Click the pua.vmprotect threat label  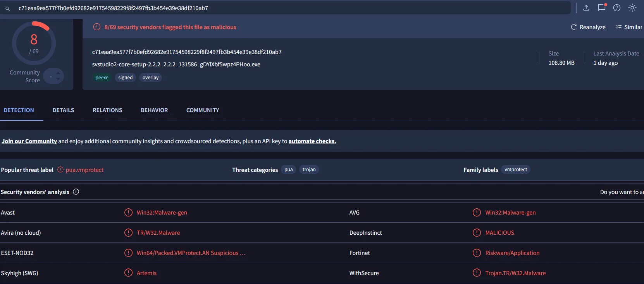tap(84, 170)
